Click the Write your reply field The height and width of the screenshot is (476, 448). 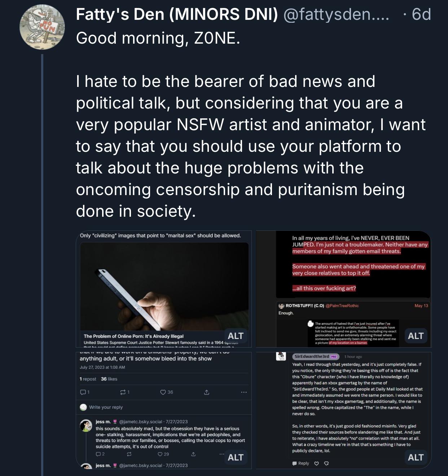click(x=106, y=407)
